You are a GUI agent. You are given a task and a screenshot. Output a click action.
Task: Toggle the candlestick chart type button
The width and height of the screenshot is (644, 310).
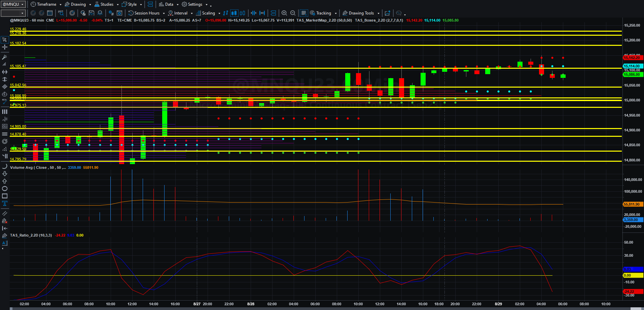click(234, 13)
